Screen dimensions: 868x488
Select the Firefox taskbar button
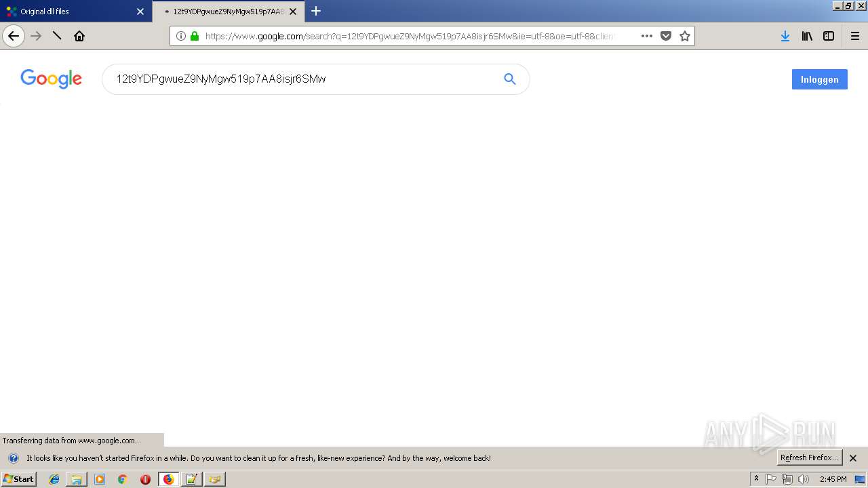(x=168, y=479)
